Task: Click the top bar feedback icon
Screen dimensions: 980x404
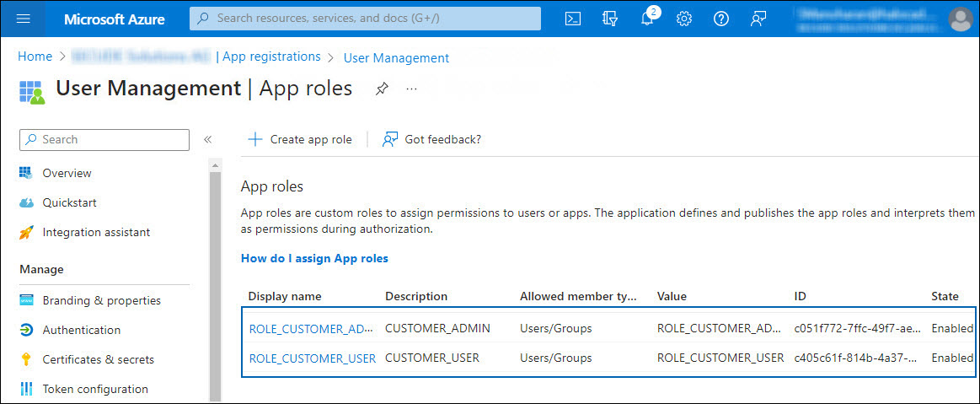Action: [758, 19]
